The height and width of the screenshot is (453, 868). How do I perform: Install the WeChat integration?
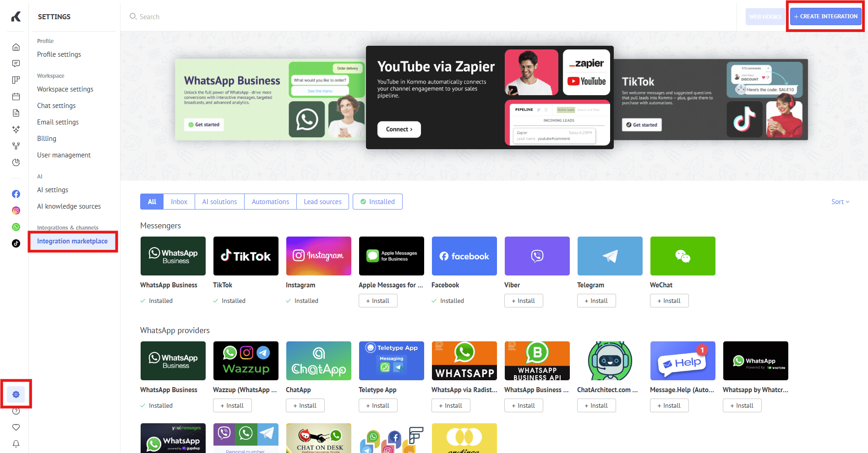(x=669, y=301)
